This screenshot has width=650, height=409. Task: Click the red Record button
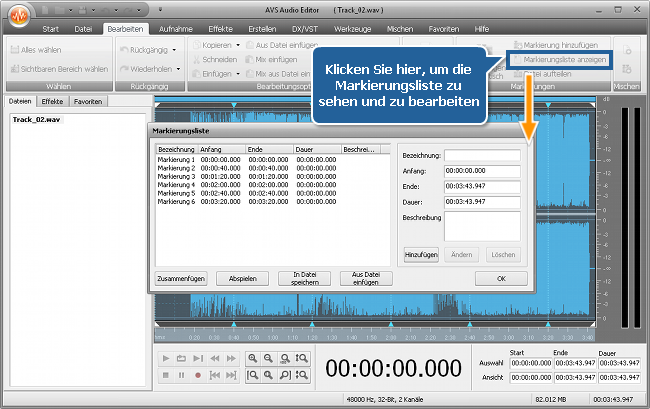pyautogui.click(x=198, y=375)
